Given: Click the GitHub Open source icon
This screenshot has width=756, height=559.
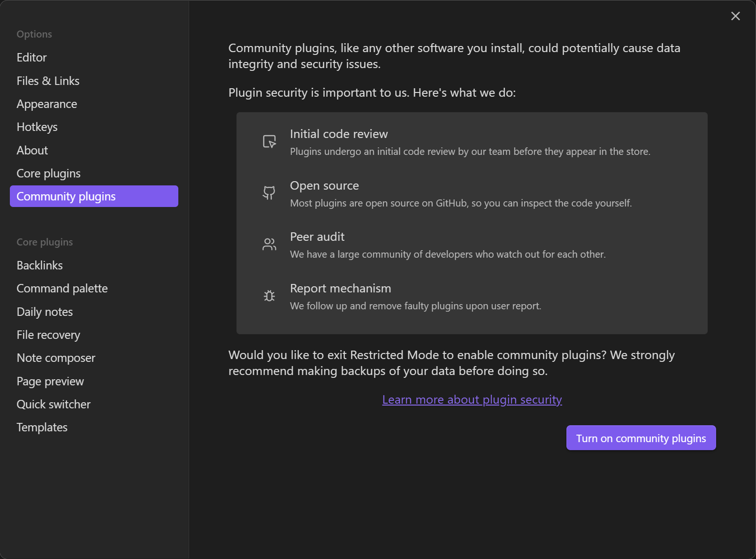Looking at the screenshot, I should click(269, 193).
